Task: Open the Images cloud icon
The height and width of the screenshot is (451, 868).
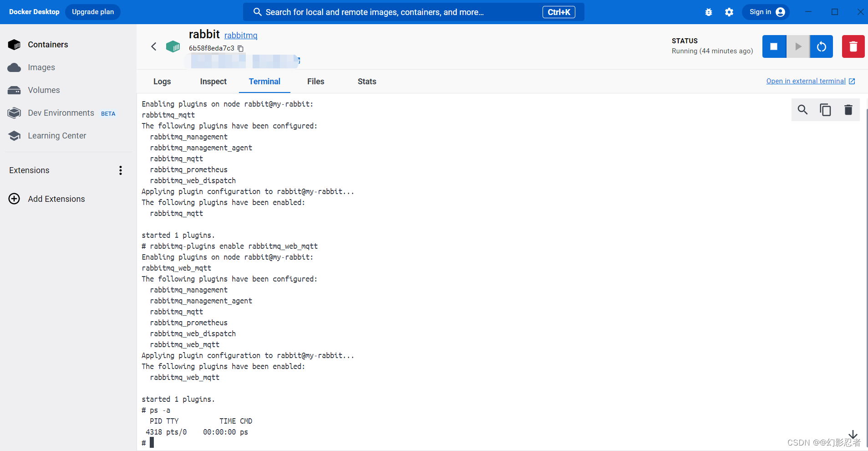Action: (x=14, y=67)
